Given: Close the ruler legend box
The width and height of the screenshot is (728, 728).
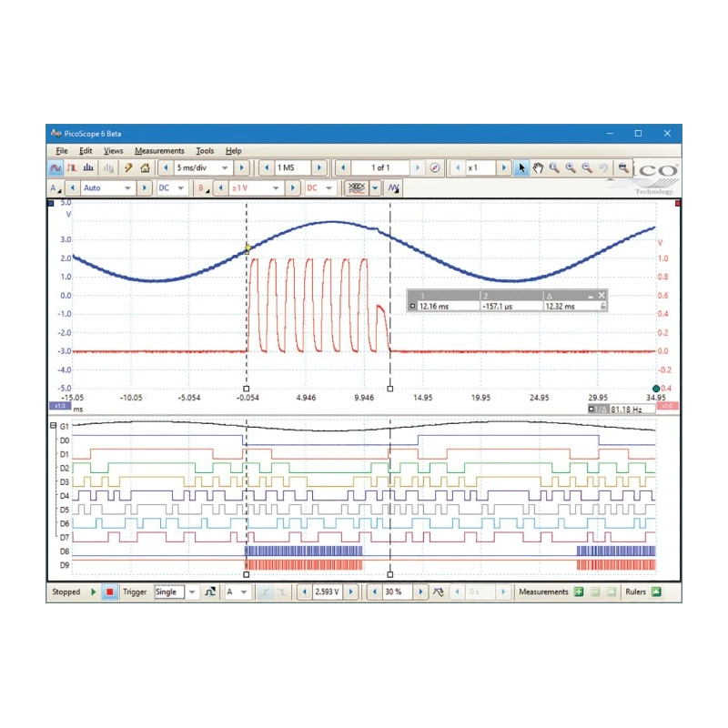Looking at the screenshot, I should [602, 295].
